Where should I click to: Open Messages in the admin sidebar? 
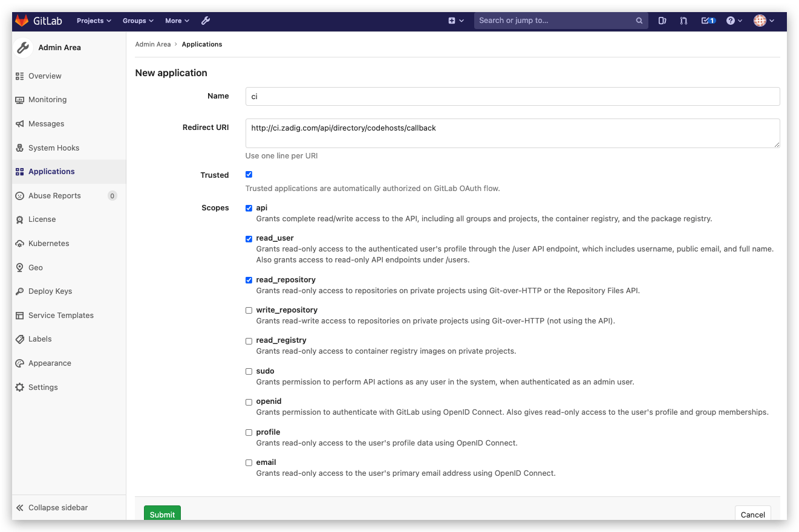point(69,124)
